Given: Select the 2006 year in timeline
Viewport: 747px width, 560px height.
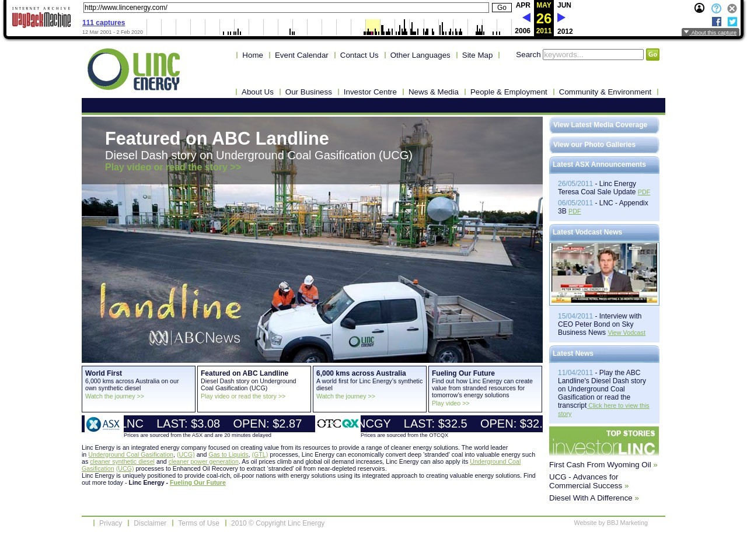Looking at the screenshot, I should click(x=522, y=31).
